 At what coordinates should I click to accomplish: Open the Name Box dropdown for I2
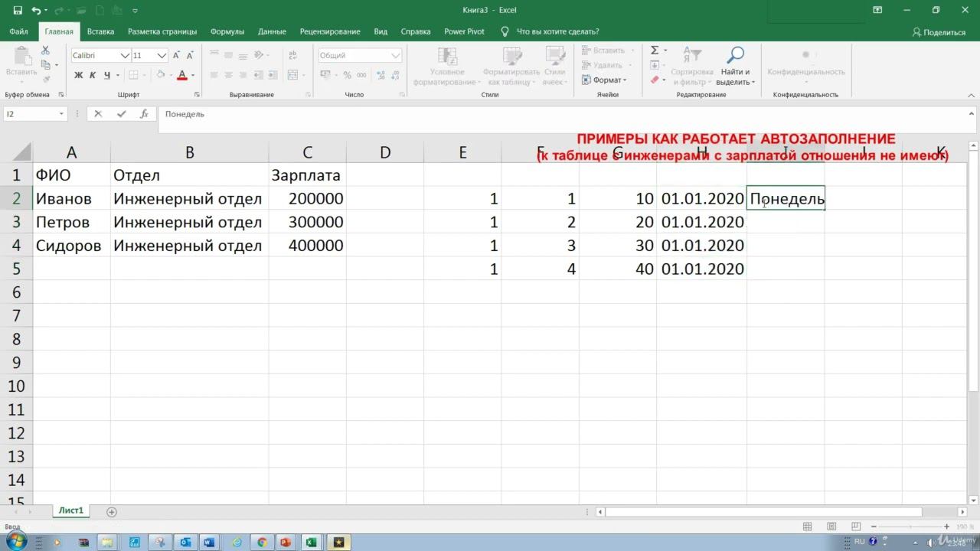click(x=61, y=114)
